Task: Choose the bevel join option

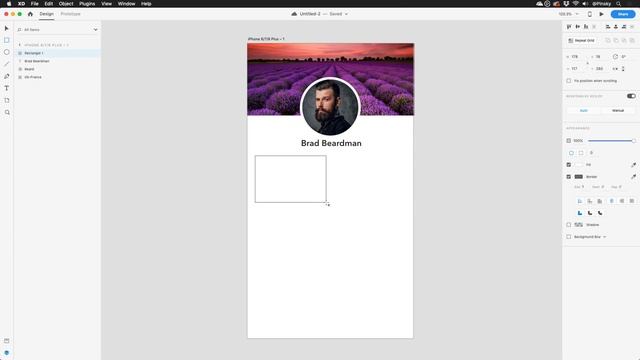Action: coord(600,213)
